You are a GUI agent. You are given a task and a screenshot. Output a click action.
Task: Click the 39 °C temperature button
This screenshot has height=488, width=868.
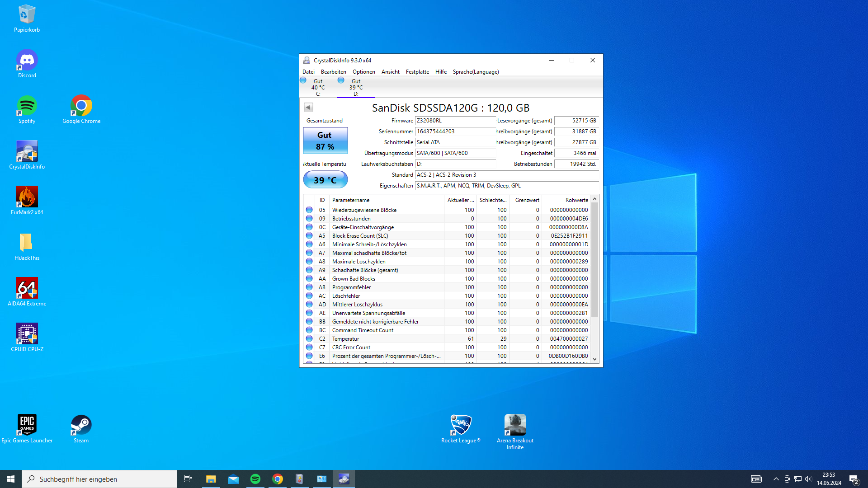tap(325, 180)
